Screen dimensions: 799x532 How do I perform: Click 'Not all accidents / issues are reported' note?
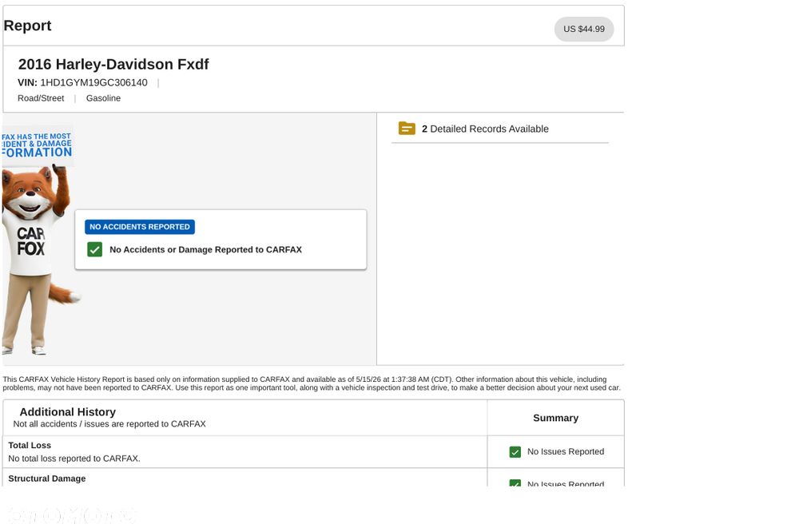click(109, 424)
